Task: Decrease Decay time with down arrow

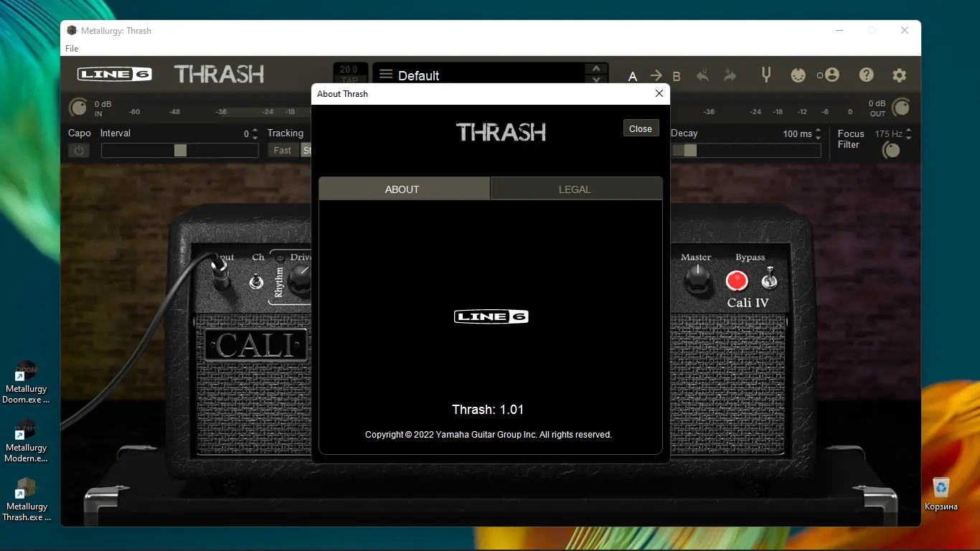Action: pos(819,137)
